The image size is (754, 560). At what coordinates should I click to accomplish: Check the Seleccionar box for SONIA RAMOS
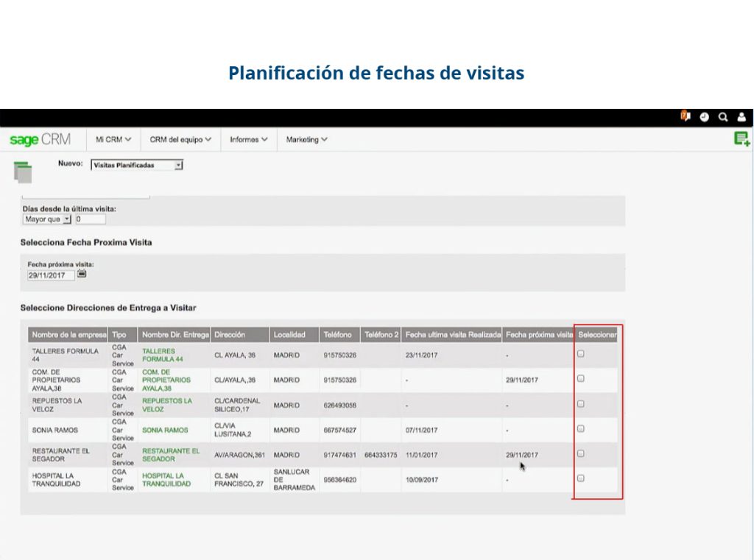(581, 430)
